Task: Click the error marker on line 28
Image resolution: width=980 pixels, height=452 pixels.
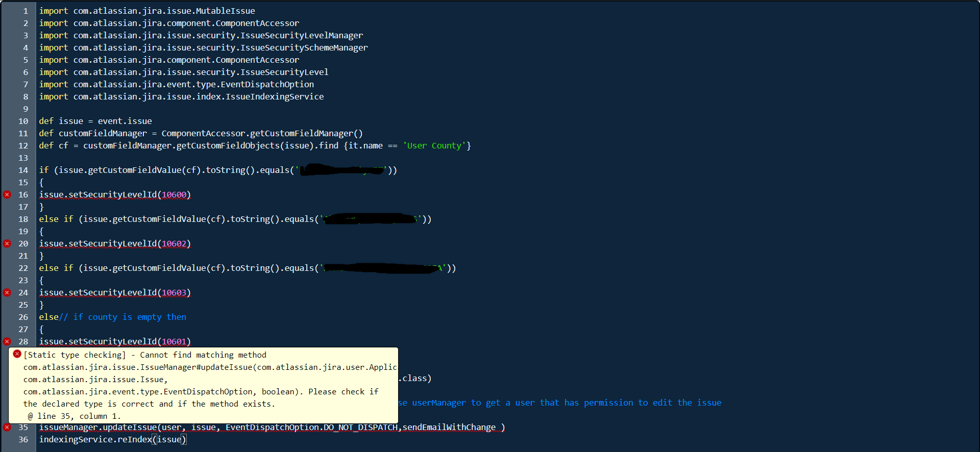Action: [7, 341]
